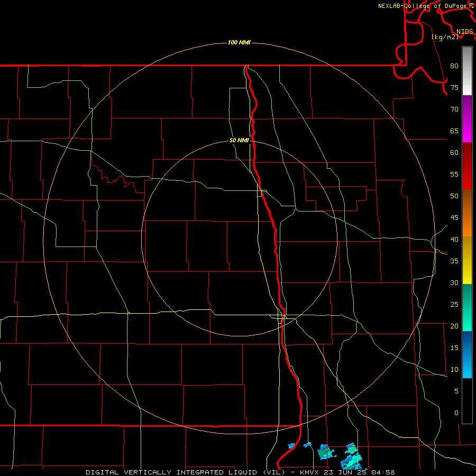
Task: Click the 65 value on the color scale
Action: click(x=454, y=131)
